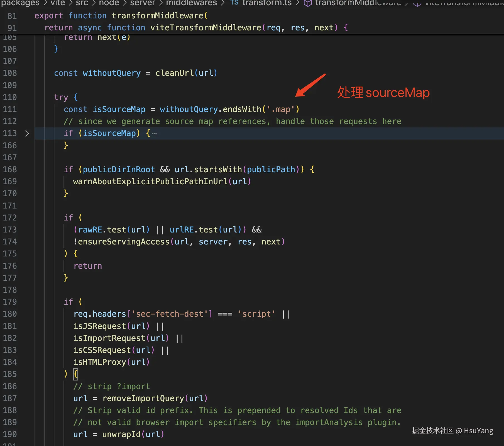Click the isHTMLProxy function call
Viewport: 504px width, 446px height.
click(x=100, y=362)
